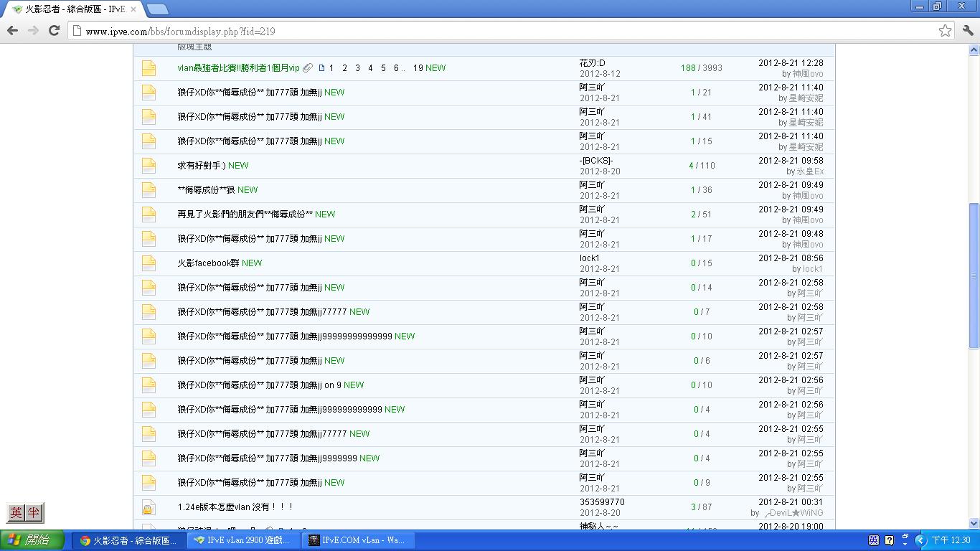Click the taskbar clock showing 下午 12:30

pyautogui.click(x=951, y=540)
